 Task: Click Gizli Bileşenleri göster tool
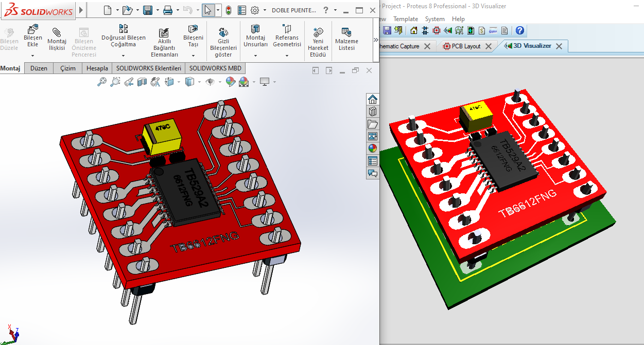223,42
